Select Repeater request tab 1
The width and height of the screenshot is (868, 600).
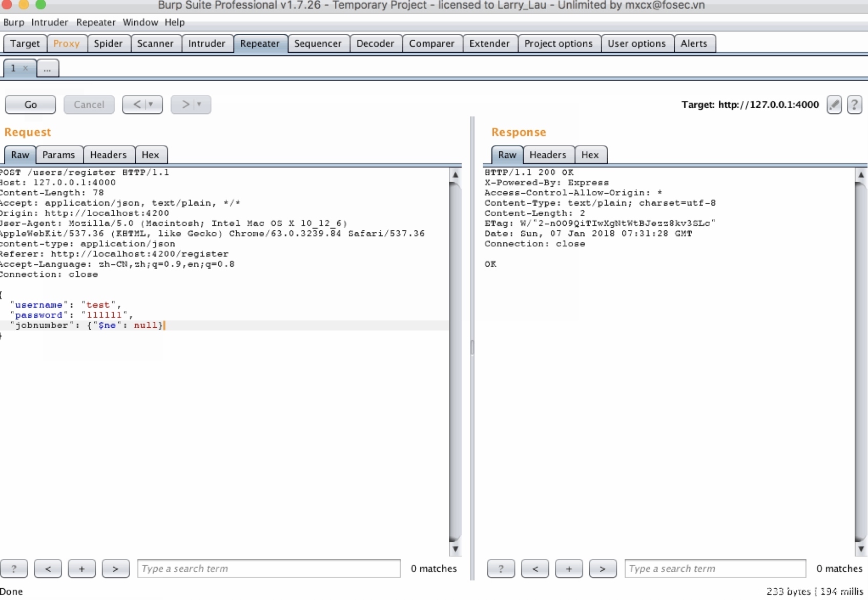click(x=13, y=68)
